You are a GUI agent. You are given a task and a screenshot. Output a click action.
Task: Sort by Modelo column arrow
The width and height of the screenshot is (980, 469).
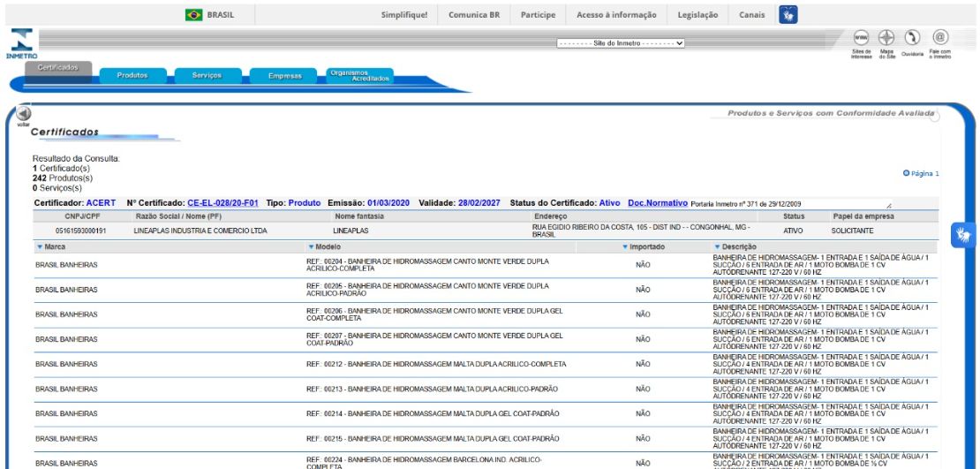[x=311, y=247]
